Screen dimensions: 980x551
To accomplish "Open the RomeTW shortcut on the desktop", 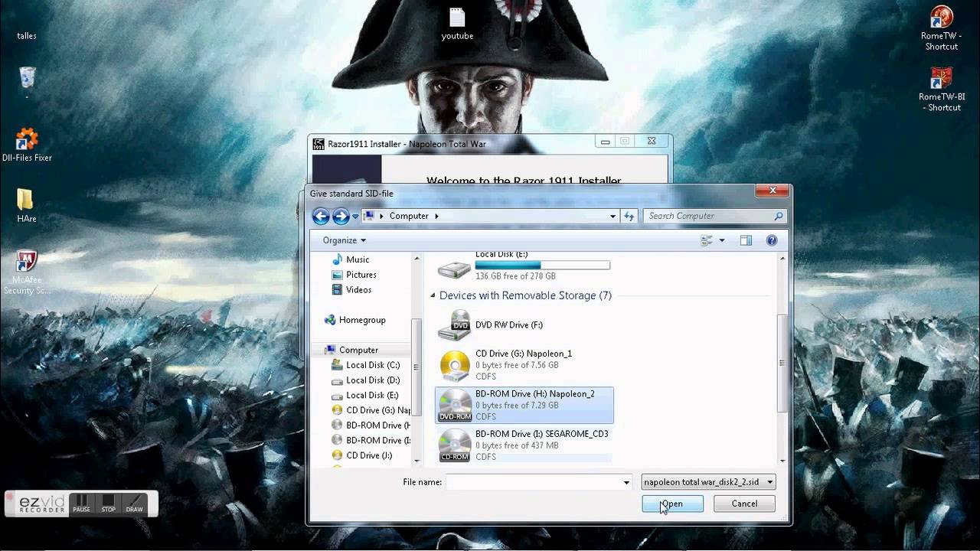I will [941, 29].
